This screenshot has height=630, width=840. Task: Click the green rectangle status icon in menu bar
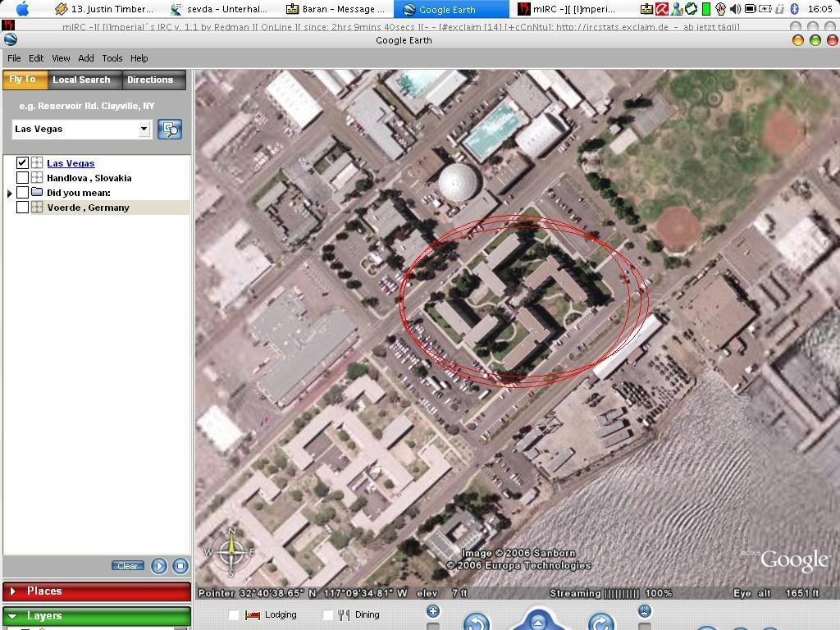point(706,8)
